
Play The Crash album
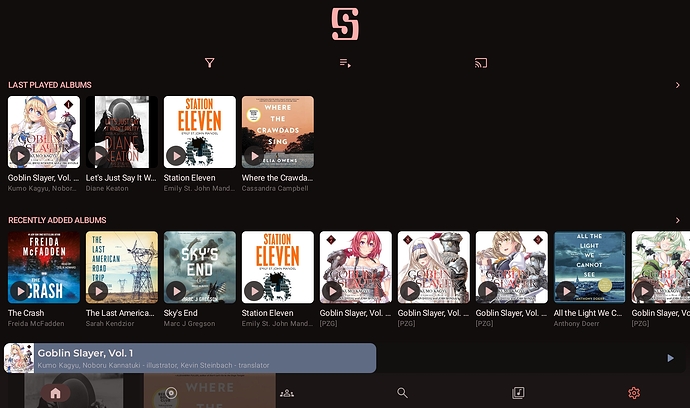(20, 291)
